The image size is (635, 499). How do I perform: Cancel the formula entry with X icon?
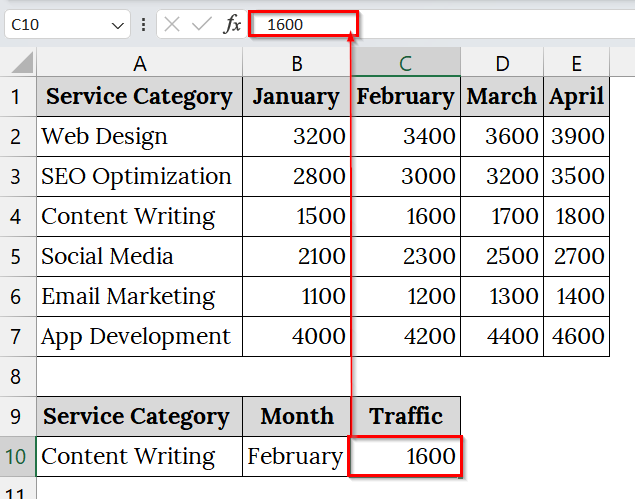[172, 25]
